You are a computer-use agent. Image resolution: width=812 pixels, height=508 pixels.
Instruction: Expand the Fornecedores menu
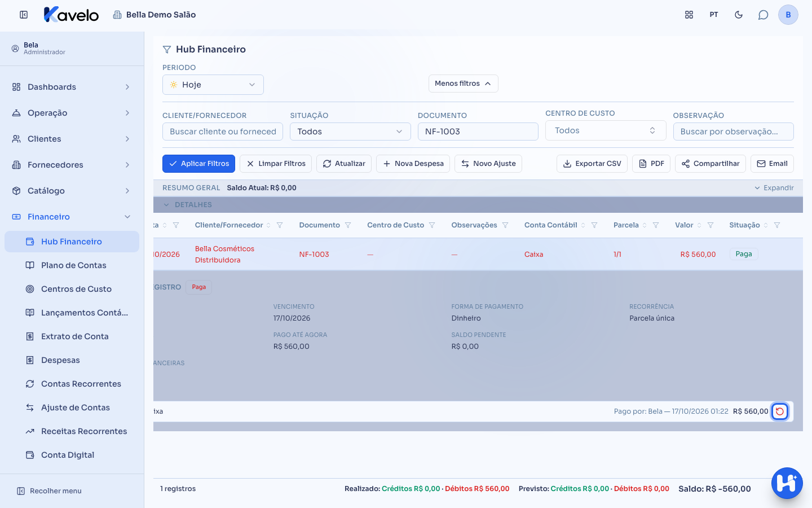(x=72, y=165)
